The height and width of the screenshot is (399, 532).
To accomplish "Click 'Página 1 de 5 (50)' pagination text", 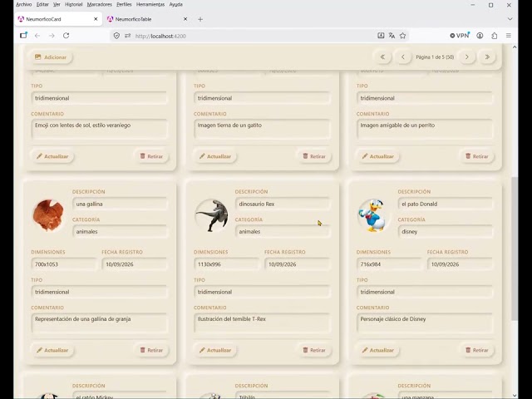I will tap(435, 57).
